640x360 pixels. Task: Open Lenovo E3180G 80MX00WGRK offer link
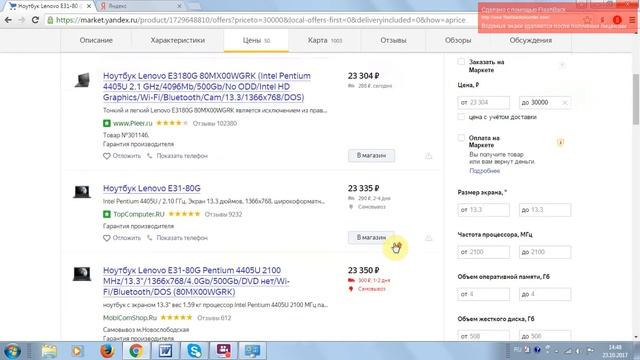[x=207, y=87]
